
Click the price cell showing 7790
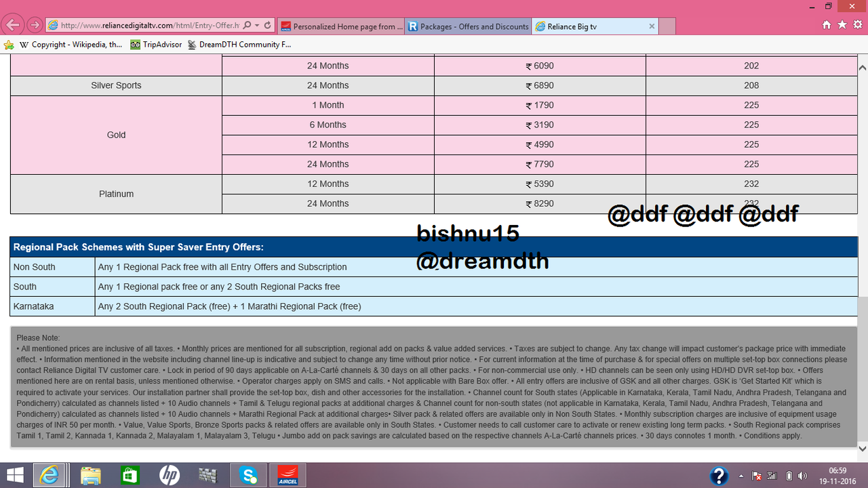[540, 164]
